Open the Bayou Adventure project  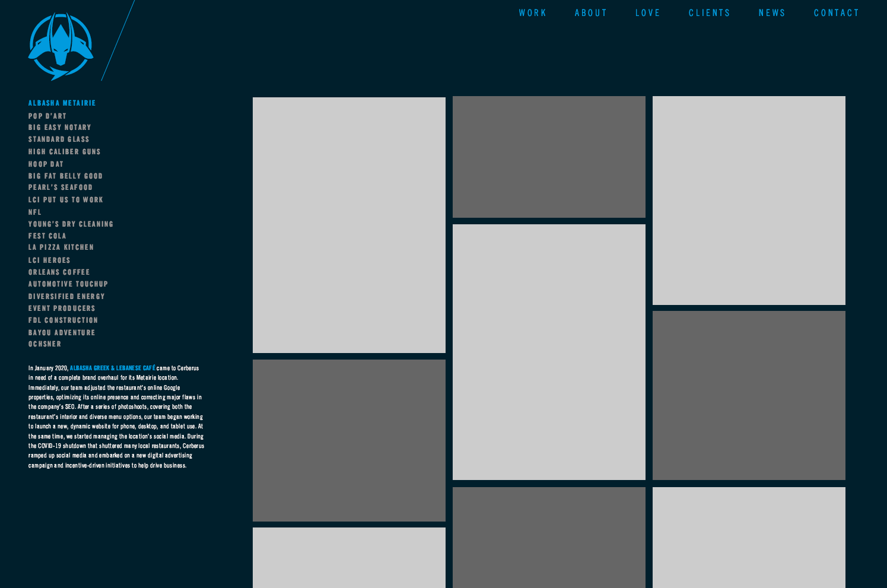coord(62,333)
